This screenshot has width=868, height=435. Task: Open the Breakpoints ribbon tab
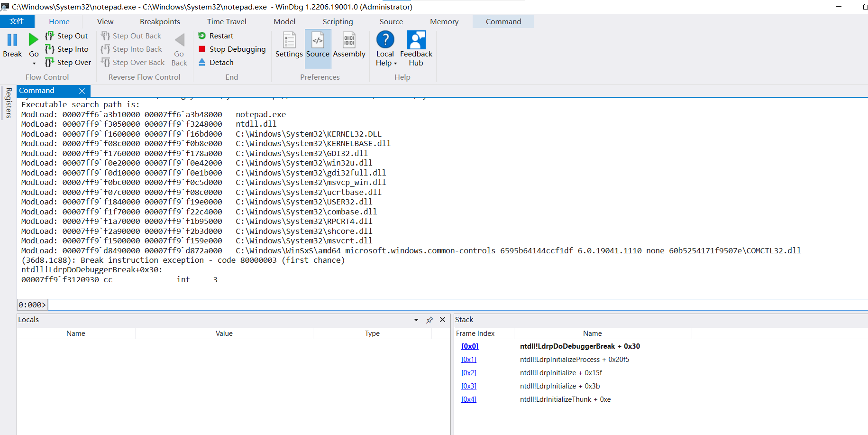pos(160,21)
